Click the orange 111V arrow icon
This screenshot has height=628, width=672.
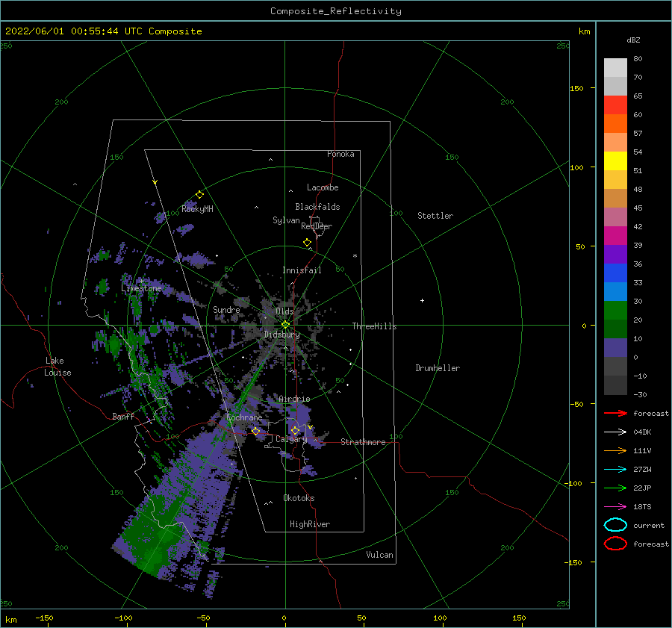click(615, 450)
